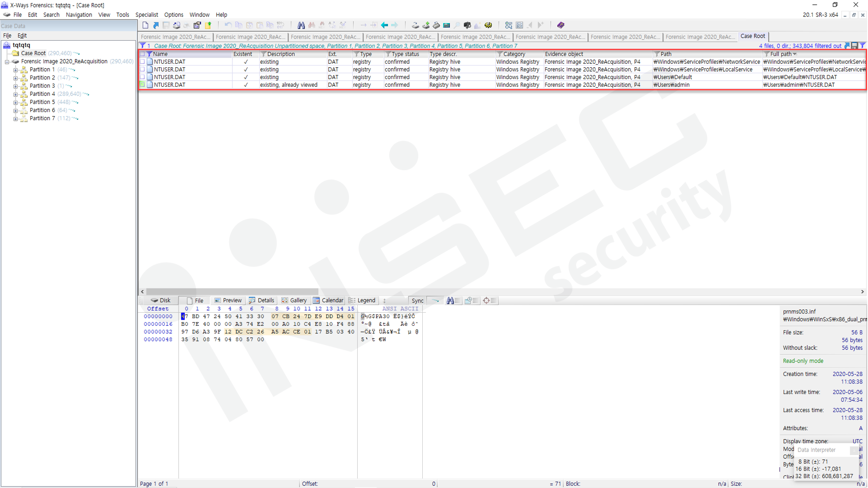Click the Sync button
868x488 pixels.
pyautogui.click(x=417, y=301)
